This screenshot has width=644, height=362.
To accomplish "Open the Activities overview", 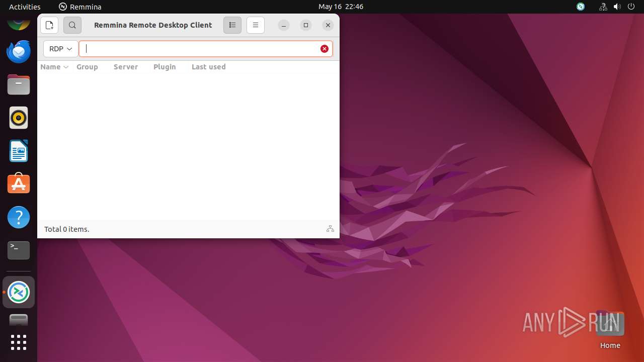I will (25, 7).
